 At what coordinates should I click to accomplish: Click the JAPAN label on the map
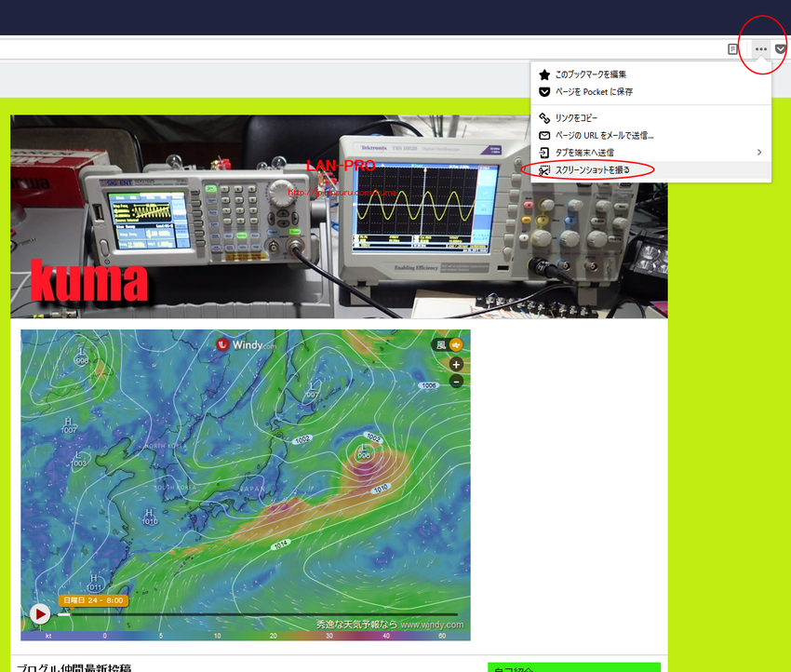click(x=252, y=489)
